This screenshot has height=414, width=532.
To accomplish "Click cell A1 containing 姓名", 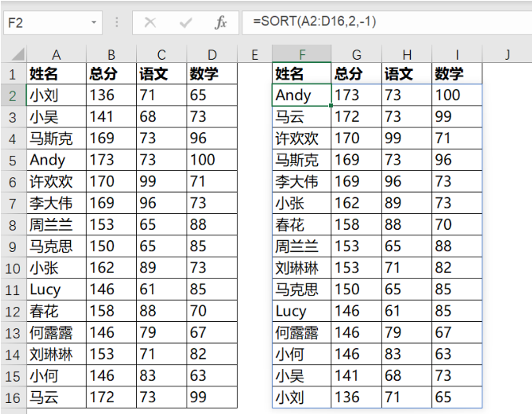I will (57, 74).
